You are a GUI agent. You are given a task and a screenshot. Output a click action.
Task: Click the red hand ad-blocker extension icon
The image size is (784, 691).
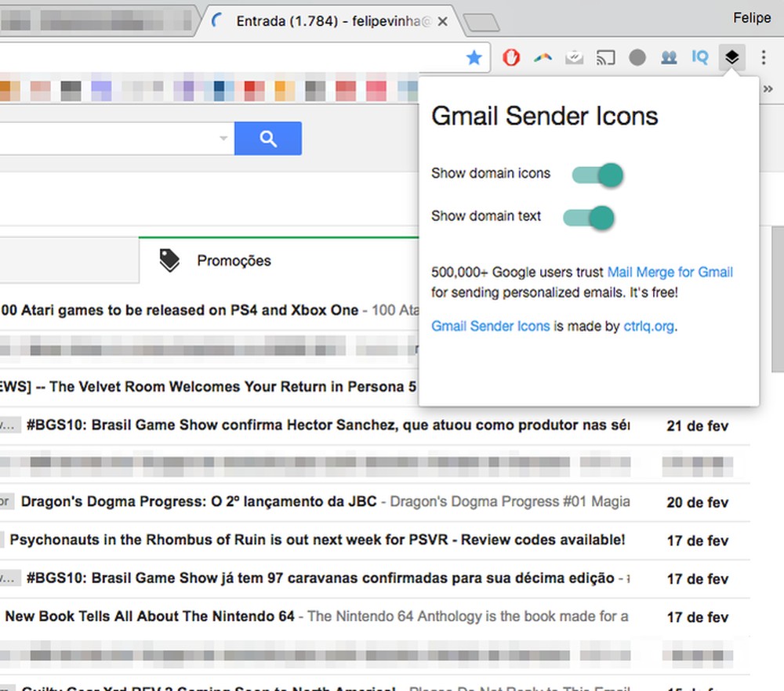(x=510, y=56)
